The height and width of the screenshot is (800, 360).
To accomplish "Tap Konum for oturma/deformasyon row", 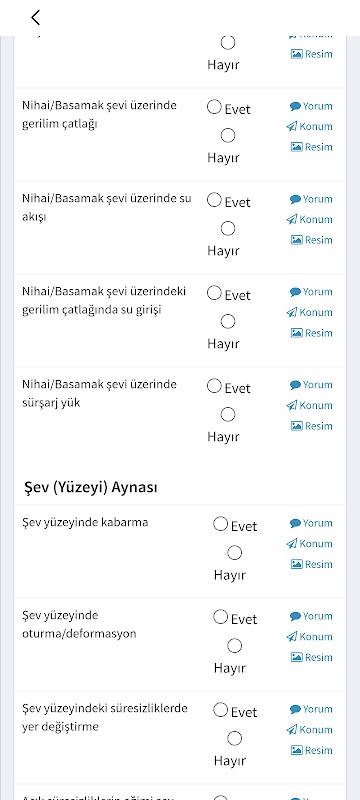I will tap(310, 637).
